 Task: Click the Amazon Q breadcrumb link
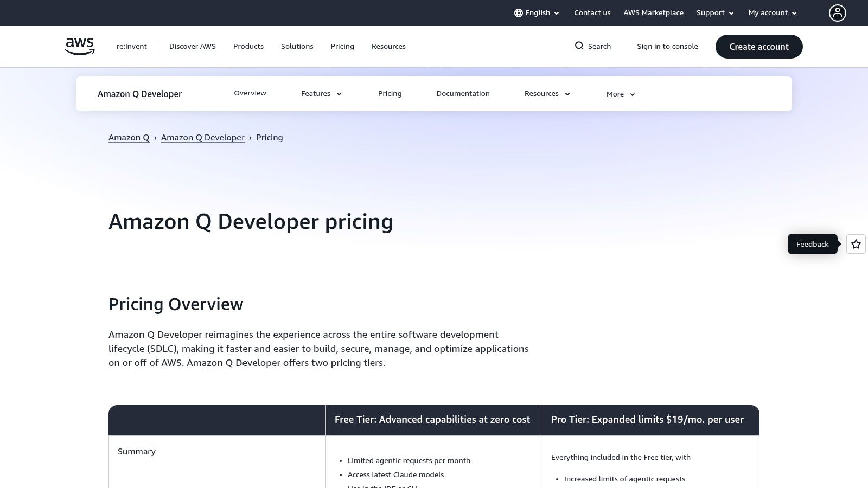(129, 138)
